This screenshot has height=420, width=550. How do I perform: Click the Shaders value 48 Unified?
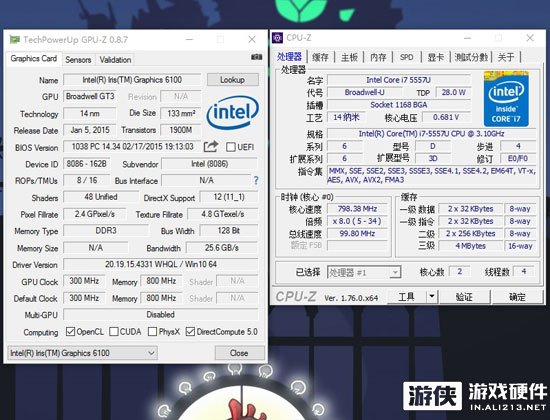point(101,197)
